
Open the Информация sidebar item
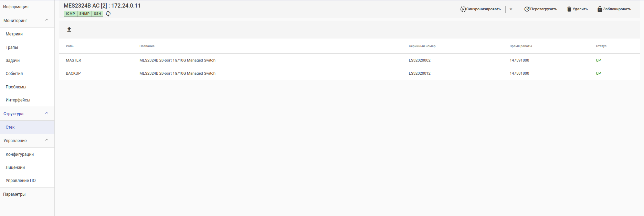(x=27, y=7)
